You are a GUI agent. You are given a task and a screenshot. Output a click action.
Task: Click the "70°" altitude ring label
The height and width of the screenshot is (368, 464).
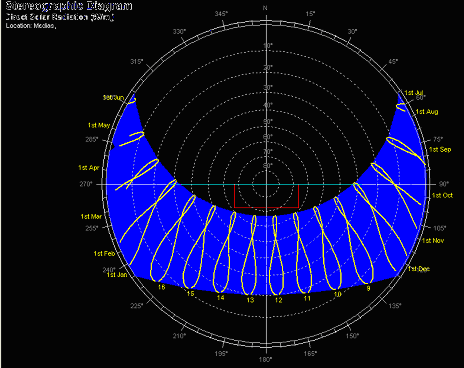[x=268, y=152]
